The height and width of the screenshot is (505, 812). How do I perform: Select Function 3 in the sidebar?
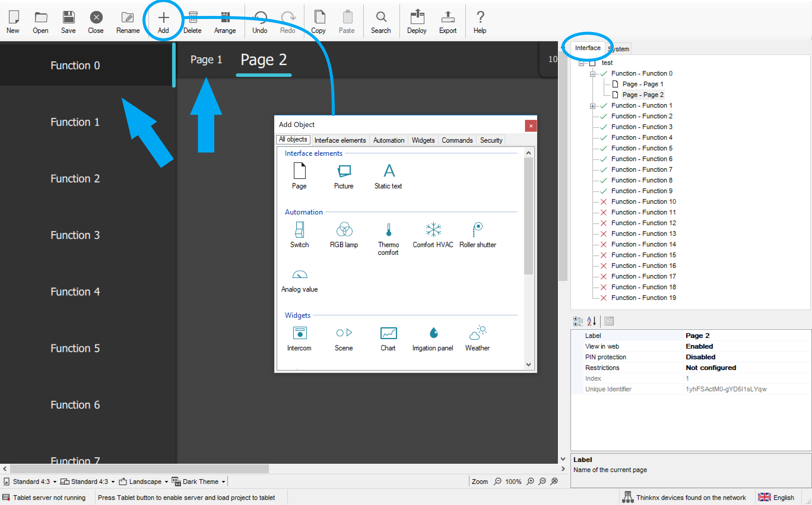click(75, 235)
